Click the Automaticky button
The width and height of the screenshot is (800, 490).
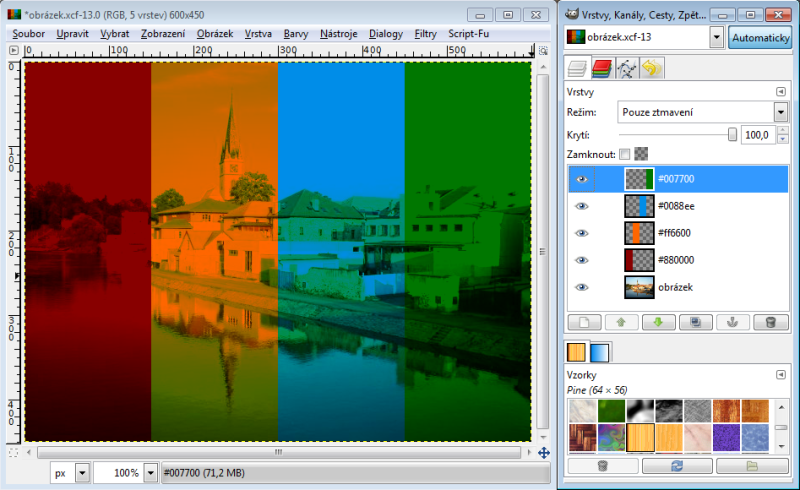(x=759, y=37)
